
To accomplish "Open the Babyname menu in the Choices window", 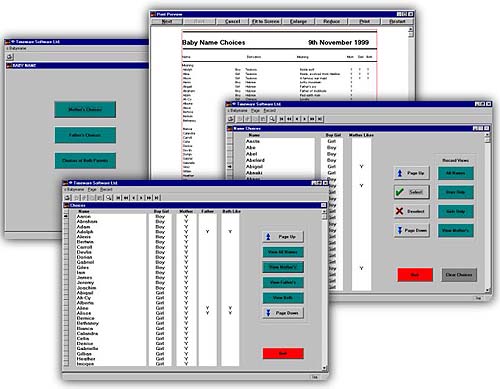I will (75, 189).
